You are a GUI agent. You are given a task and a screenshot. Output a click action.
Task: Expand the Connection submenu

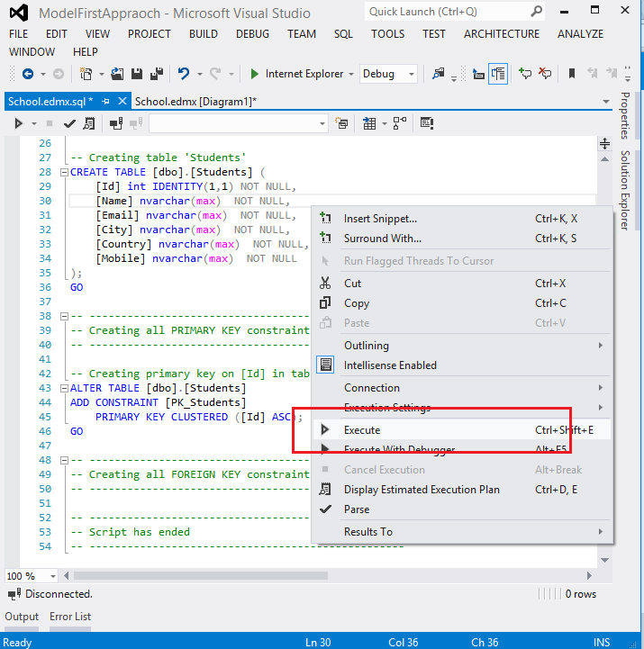(x=463, y=387)
